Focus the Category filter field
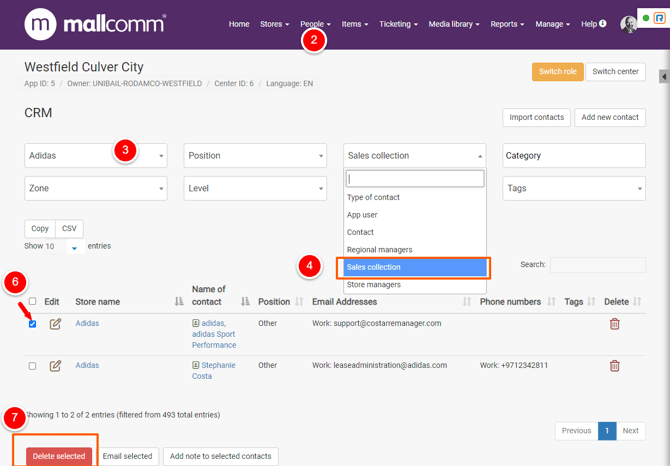 coord(574,155)
